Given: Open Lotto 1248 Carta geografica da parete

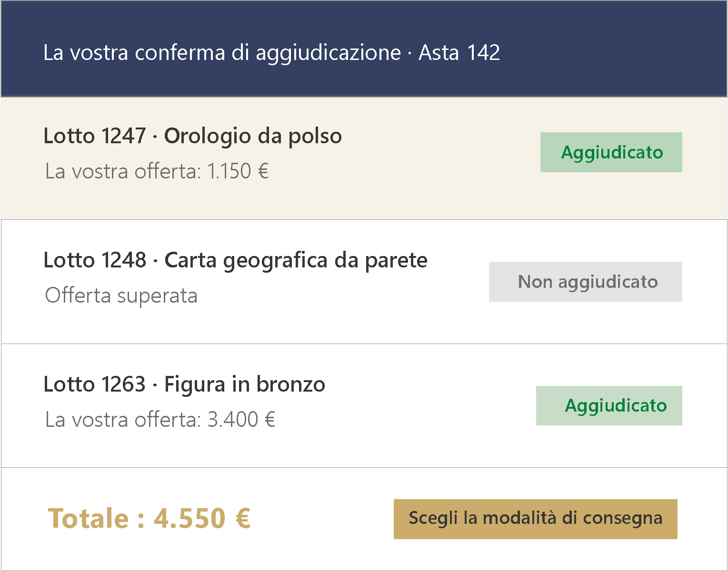Looking at the screenshot, I should coord(236,260).
